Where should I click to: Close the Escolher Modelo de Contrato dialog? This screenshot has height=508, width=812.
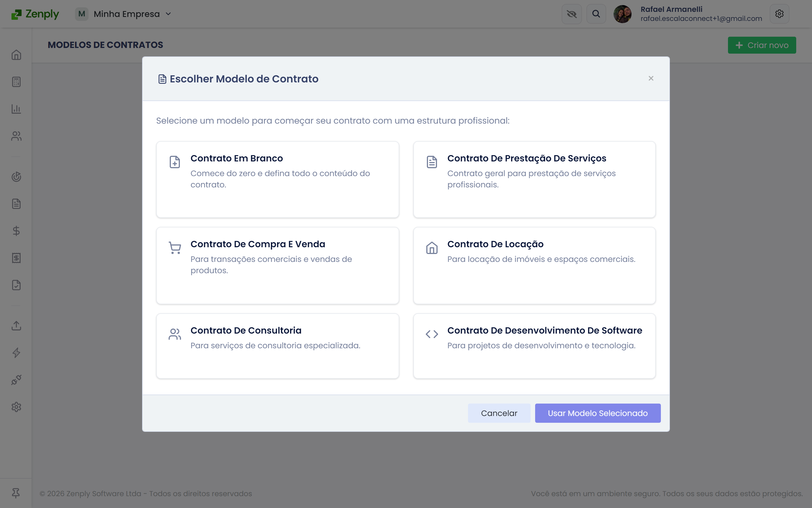[651, 78]
